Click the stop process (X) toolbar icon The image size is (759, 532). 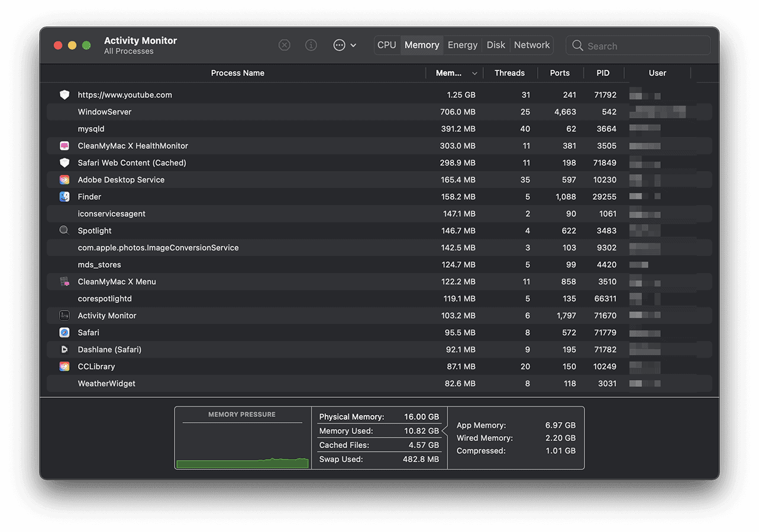click(285, 45)
